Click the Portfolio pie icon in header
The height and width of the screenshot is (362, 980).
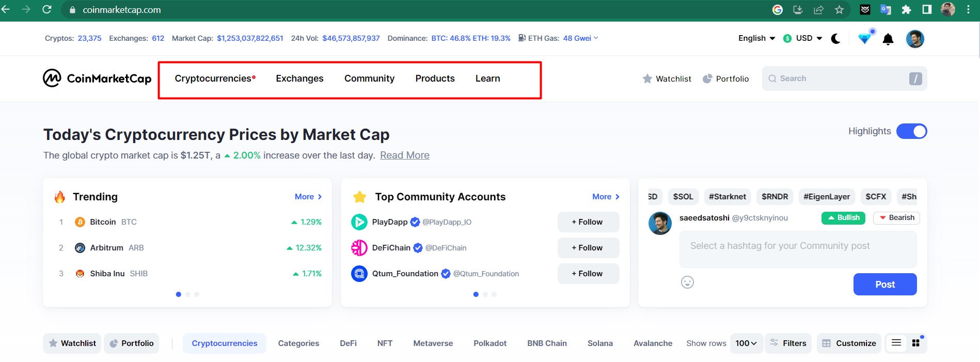707,78
